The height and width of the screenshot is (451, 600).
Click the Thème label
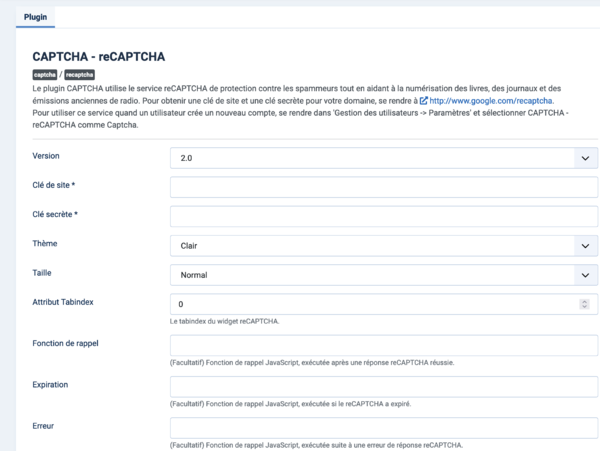pyautogui.click(x=45, y=243)
